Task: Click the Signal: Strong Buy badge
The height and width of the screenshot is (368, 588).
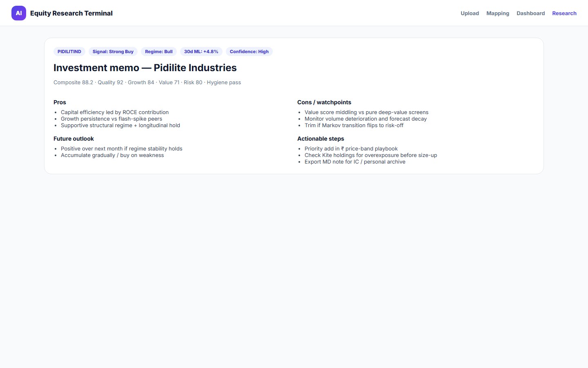Action: pos(113,52)
